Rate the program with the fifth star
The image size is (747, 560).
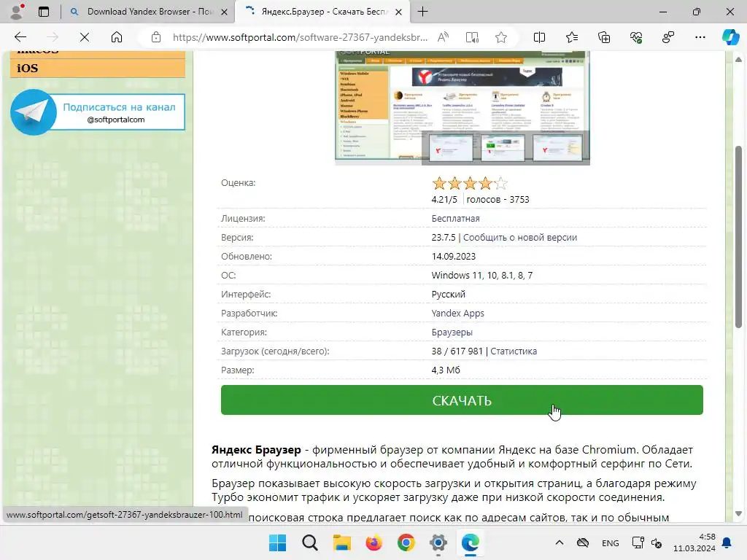(500, 183)
